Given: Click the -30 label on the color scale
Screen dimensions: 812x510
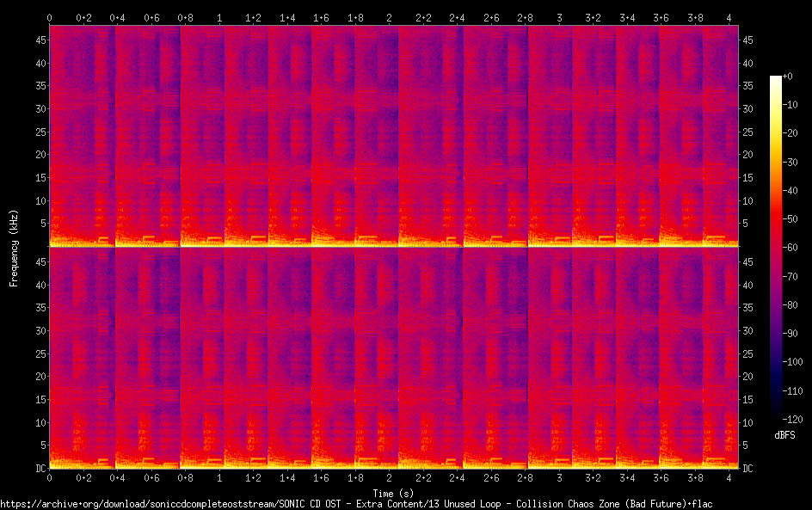Looking at the screenshot, I should point(792,163).
